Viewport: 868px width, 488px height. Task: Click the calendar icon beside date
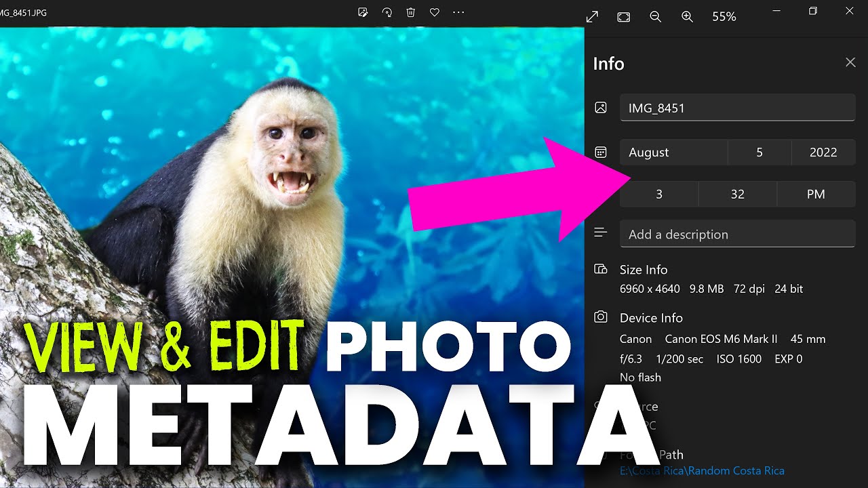point(600,152)
